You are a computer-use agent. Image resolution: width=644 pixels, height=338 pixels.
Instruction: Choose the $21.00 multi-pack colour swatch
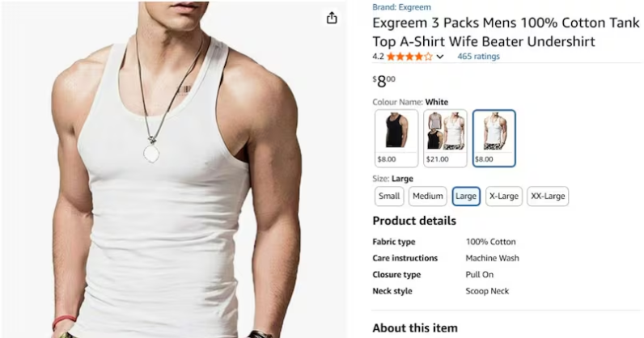445,137
